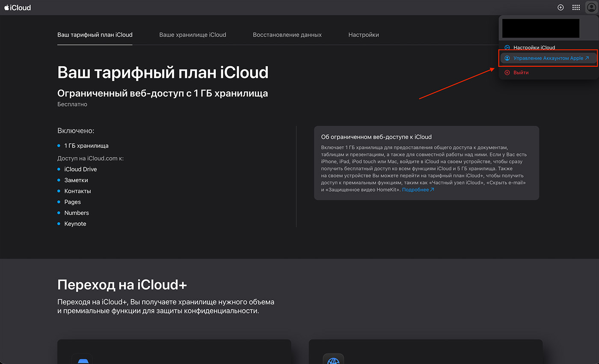Open Настройки iCloud from account menu
The image size is (599, 364).
click(534, 47)
